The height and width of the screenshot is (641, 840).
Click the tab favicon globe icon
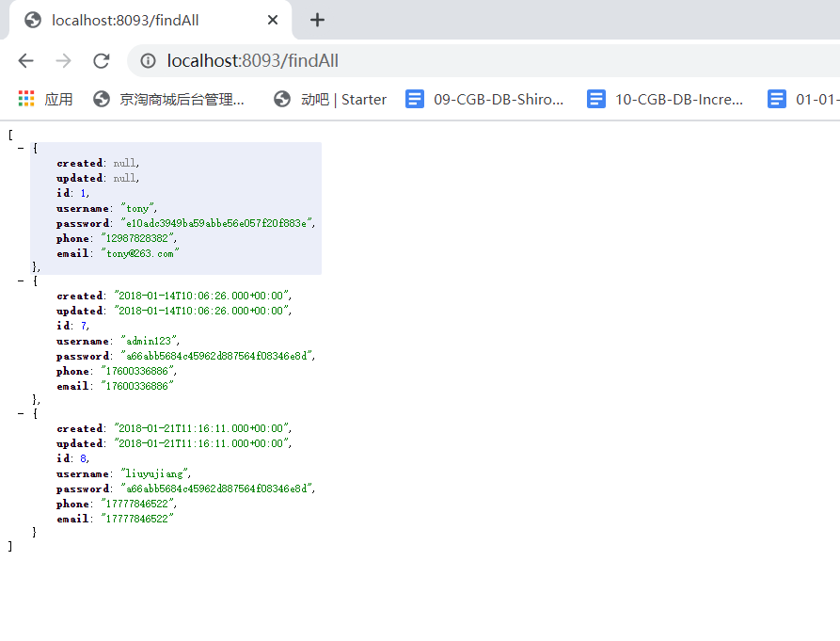pos(33,20)
